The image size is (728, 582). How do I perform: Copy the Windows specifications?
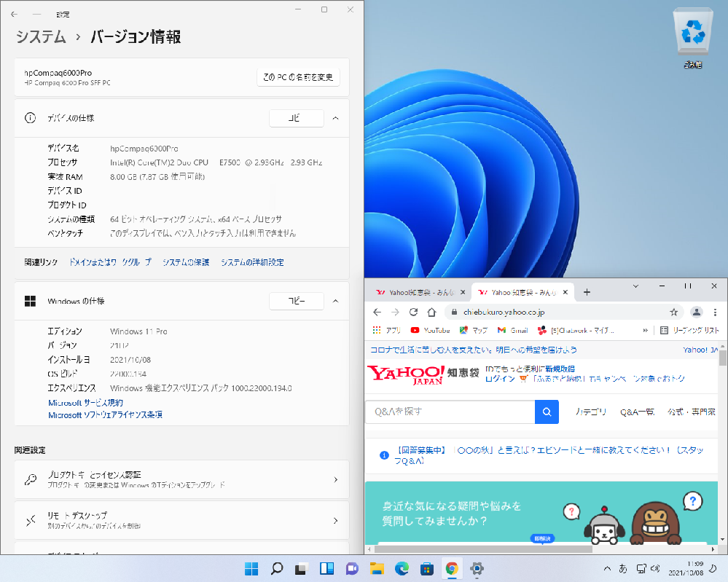[296, 302]
